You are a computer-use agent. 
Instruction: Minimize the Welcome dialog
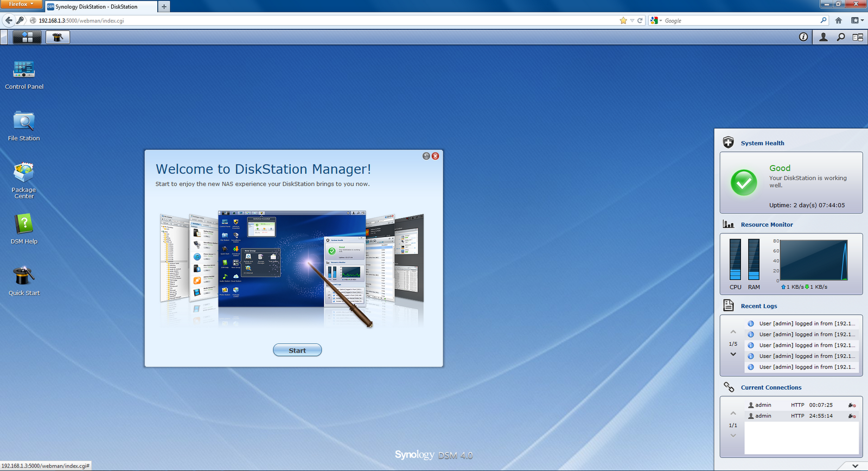click(426, 156)
